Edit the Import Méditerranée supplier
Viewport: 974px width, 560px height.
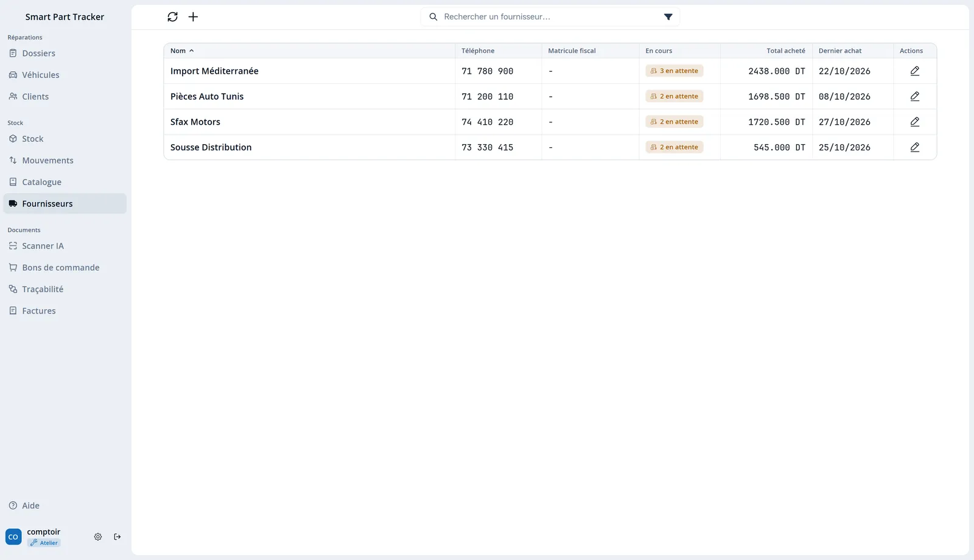click(x=914, y=71)
